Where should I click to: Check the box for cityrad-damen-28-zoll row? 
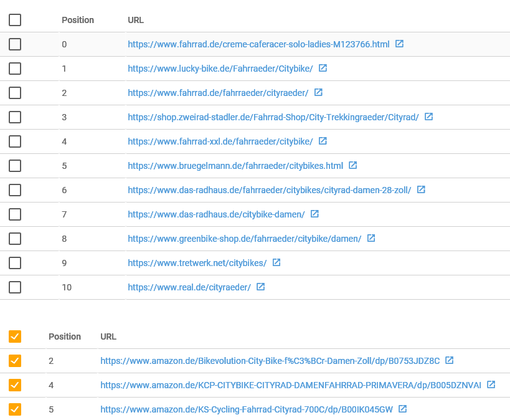(x=15, y=190)
